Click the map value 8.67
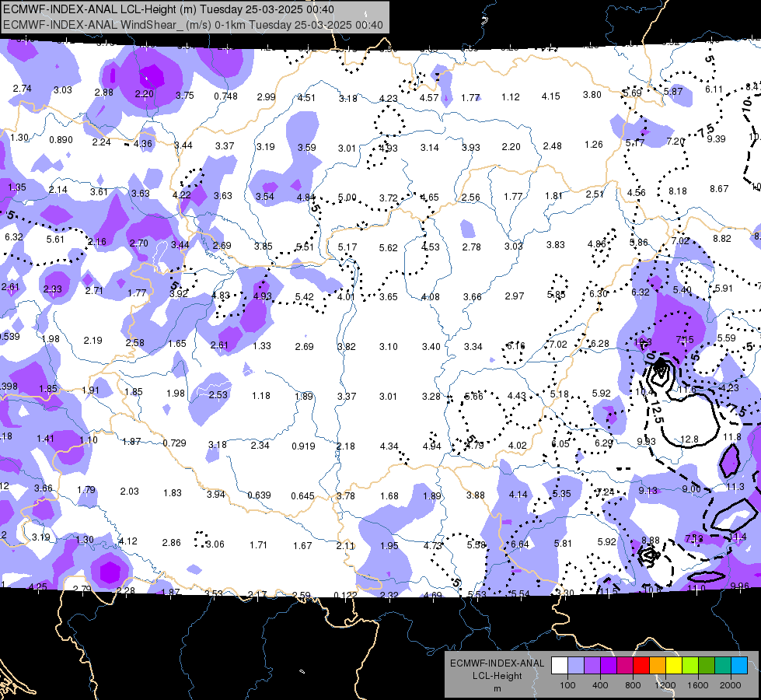 tap(719, 188)
